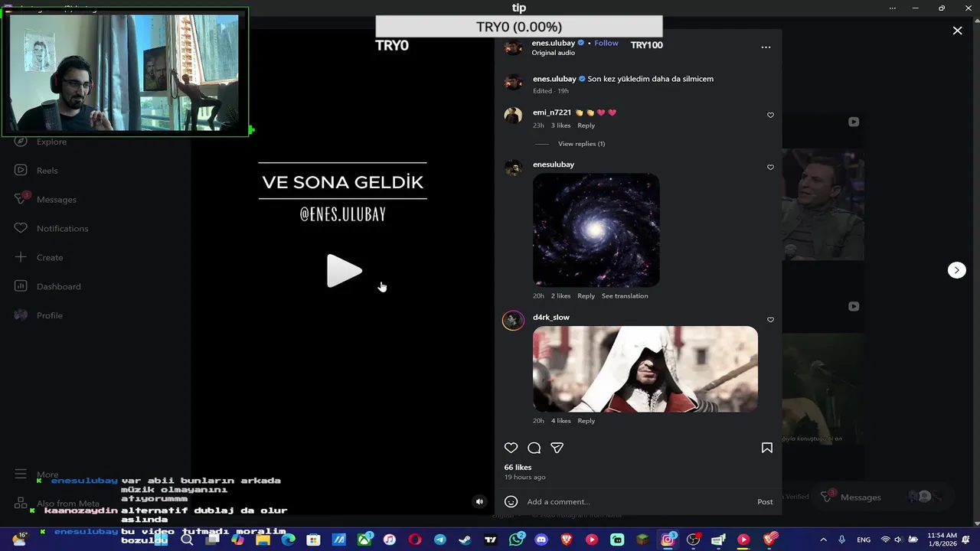Expand the More menu in sidebar

click(x=36, y=474)
